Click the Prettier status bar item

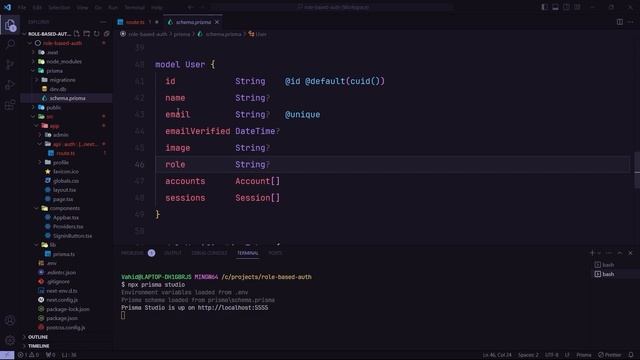(x=609, y=355)
